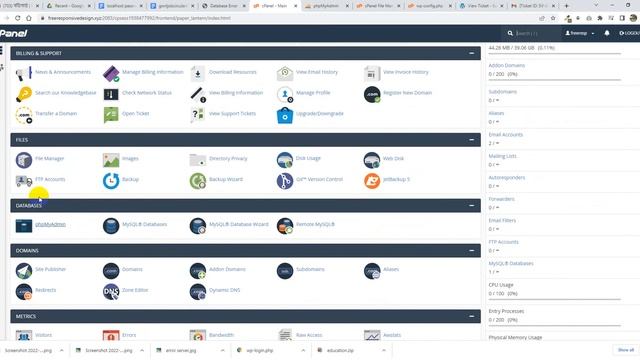The width and height of the screenshot is (640, 360).
Task: Open the Remote MySQL icon
Action: tap(284, 226)
